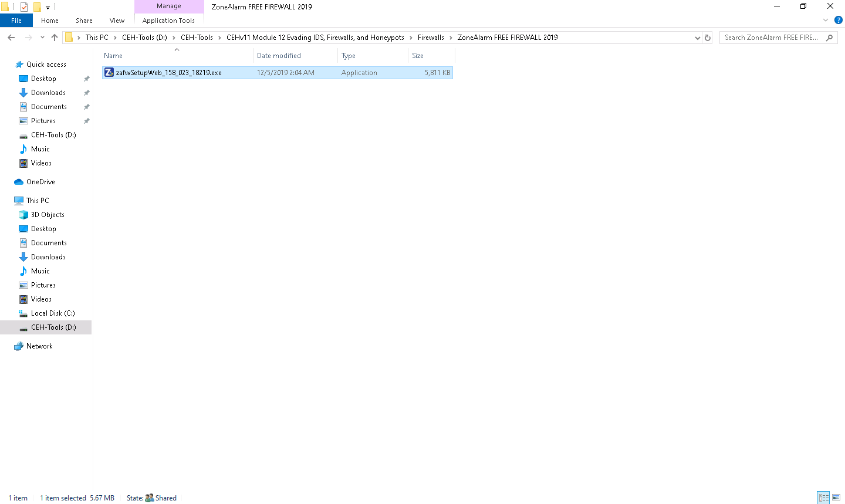Viewport: 845px width, 504px height.
Task: Open Pictures under This PC
Action: coord(43,285)
